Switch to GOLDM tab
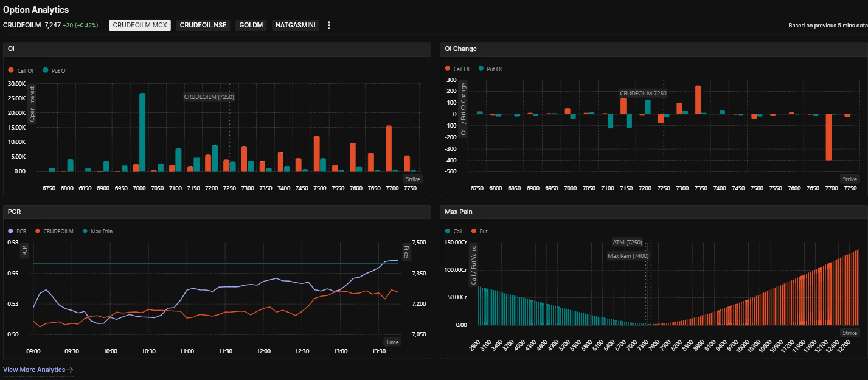The image size is (868, 380). [251, 26]
